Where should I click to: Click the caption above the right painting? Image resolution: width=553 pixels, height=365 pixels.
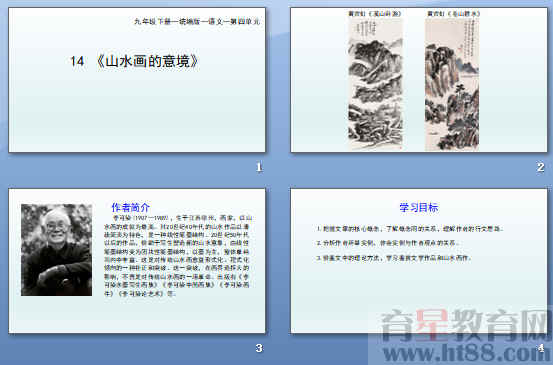tap(454, 14)
